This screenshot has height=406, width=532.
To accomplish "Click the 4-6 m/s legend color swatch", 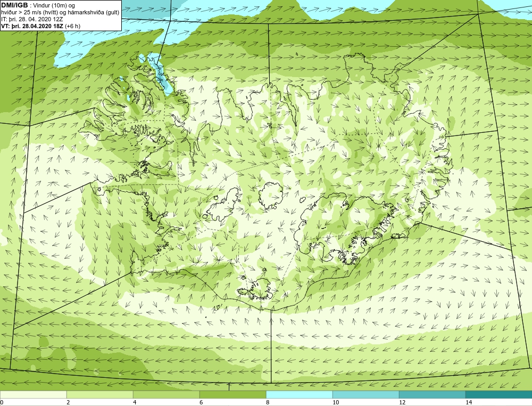I will click(x=166, y=394).
